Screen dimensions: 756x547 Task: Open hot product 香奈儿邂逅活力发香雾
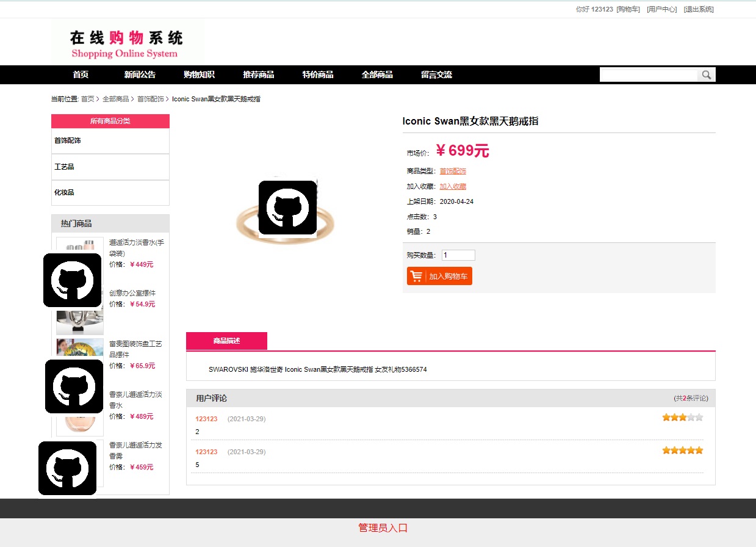(135, 451)
